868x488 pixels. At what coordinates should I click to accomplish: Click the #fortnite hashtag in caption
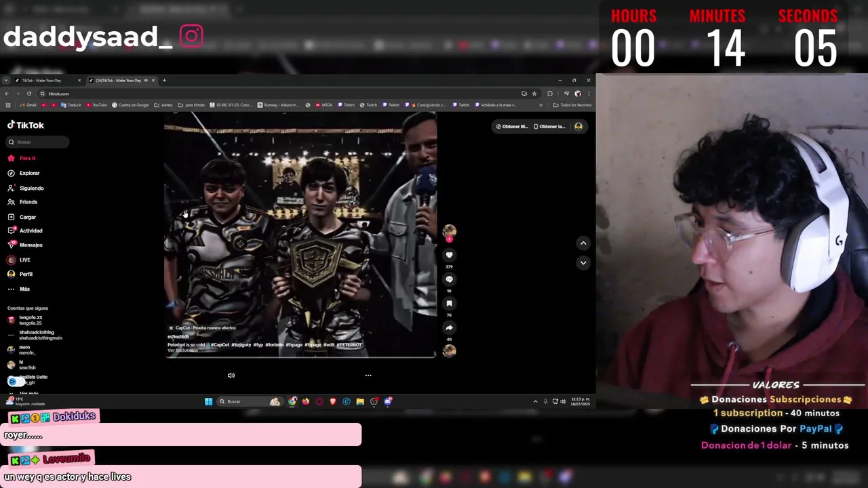pyautogui.click(x=274, y=344)
